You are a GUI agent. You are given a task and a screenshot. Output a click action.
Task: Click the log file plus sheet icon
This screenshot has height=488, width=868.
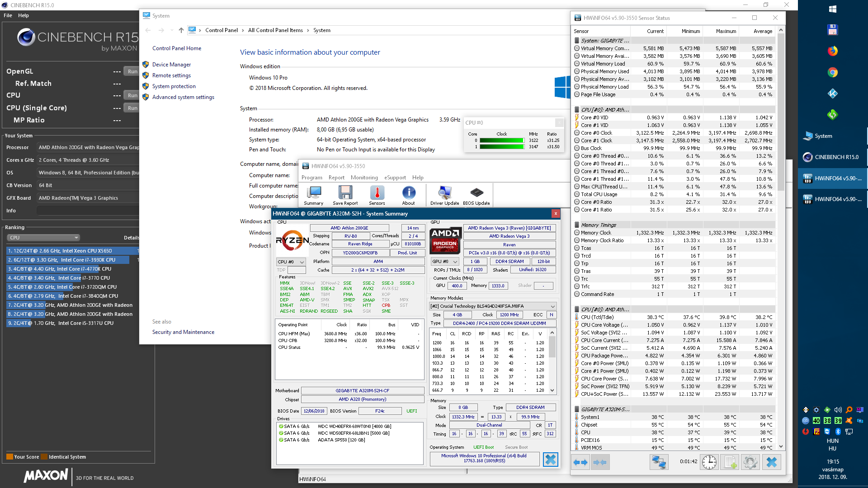730,462
